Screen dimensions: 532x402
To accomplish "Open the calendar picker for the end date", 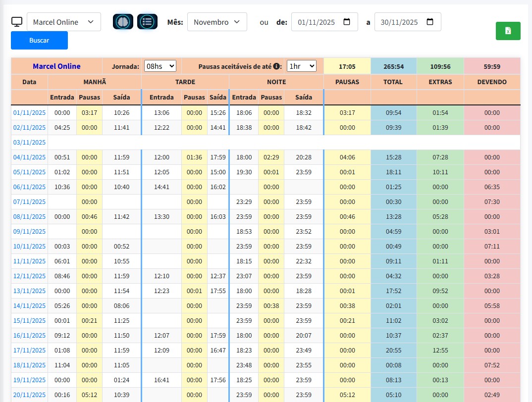I will coord(430,22).
